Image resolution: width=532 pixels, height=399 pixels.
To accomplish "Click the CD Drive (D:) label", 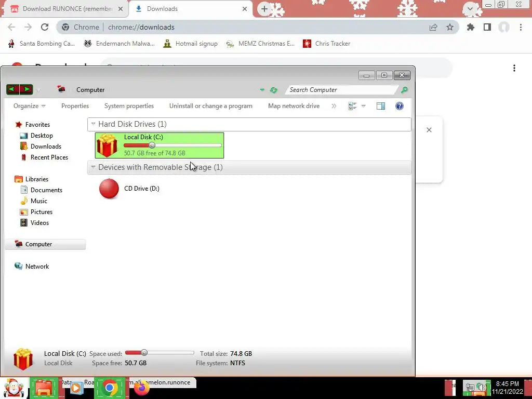I will (x=142, y=188).
